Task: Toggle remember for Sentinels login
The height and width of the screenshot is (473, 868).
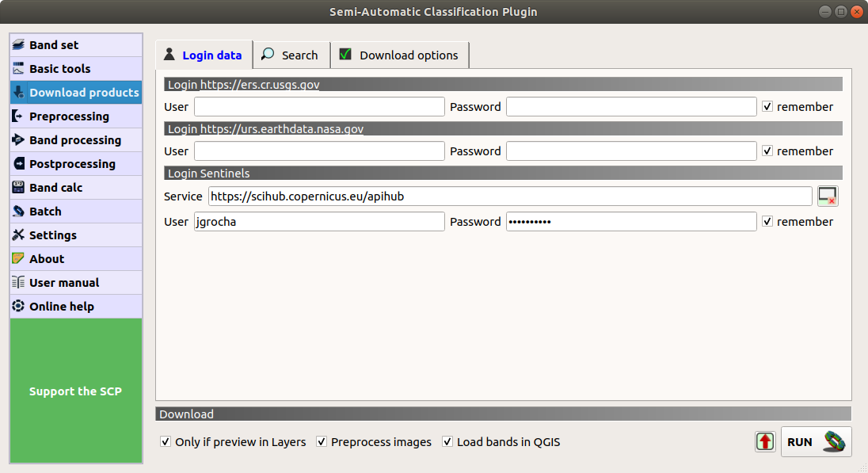Action: pos(767,222)
